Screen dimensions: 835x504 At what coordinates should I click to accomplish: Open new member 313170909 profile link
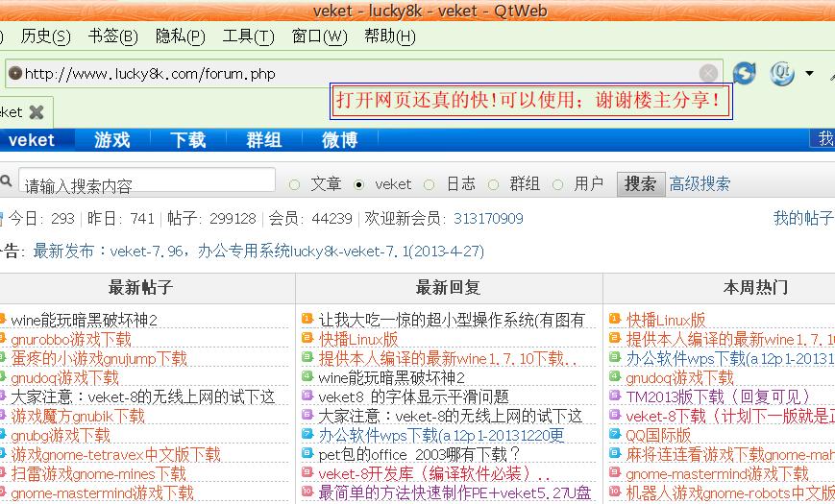(x=488, y=219)
